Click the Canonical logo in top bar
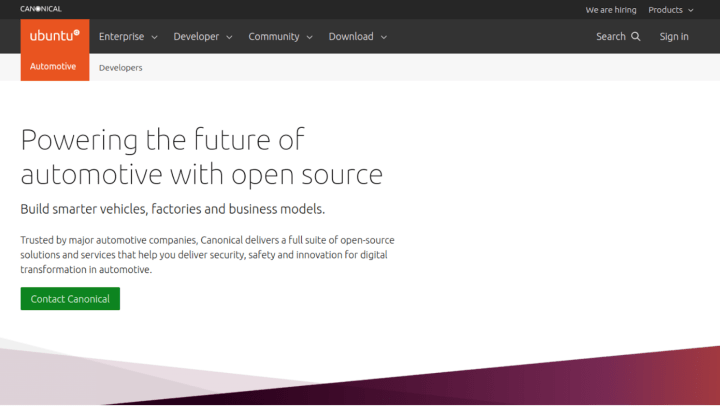Viewport: 720px width, 414px height. pyautogui.click(x=41, y=9)
